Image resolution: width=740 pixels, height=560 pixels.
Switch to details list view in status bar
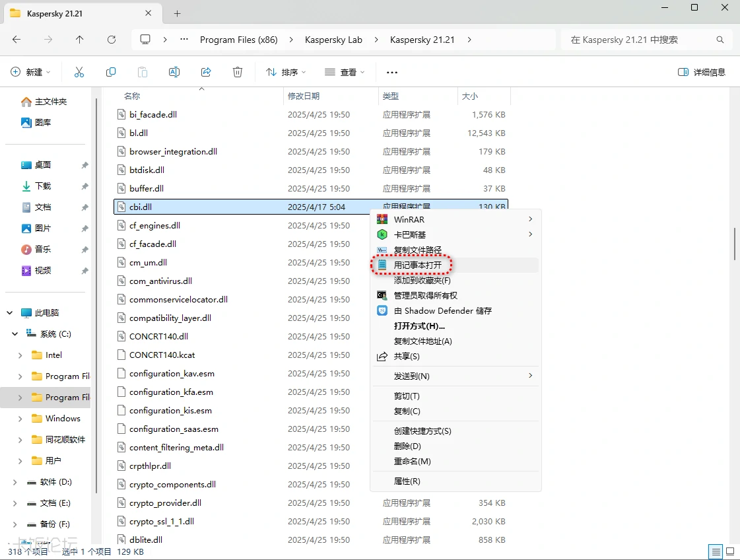click(x=715, y=551)
